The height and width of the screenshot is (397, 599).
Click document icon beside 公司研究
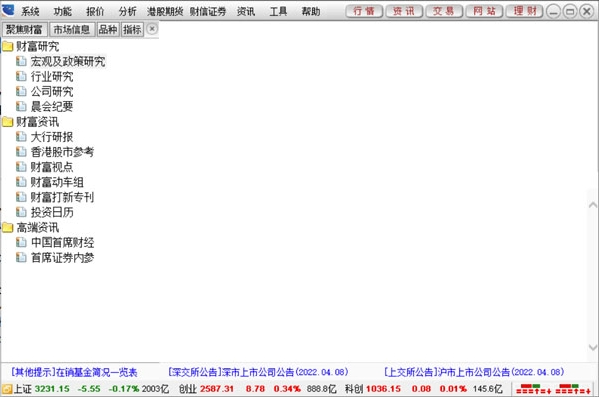(21, 92)
